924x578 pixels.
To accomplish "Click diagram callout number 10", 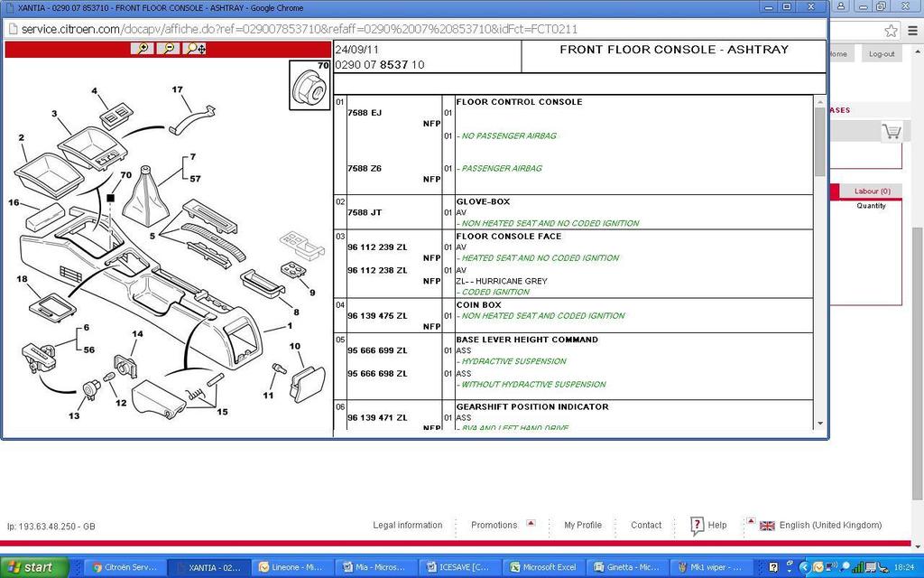I will pyautogui.click(x=295, y=346).
